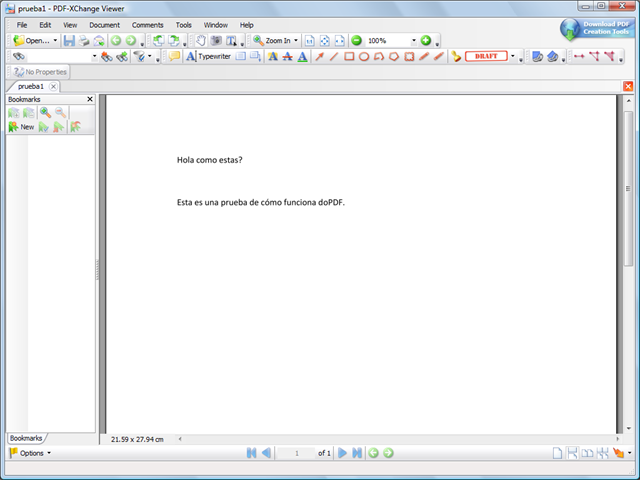Open the Open button dropdown arrow
Viewport: 640px width, 480px height.
(x=55, y=40)
